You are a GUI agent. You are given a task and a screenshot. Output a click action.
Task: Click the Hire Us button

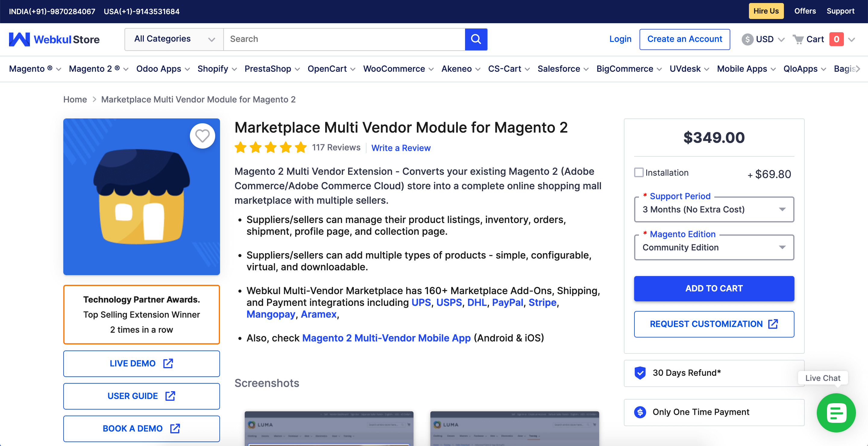766,11
